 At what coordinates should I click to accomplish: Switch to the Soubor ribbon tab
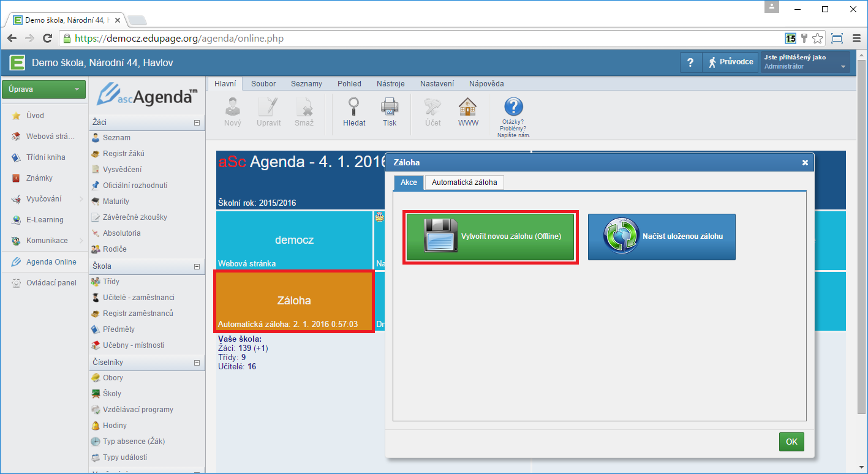click(263, 84)
